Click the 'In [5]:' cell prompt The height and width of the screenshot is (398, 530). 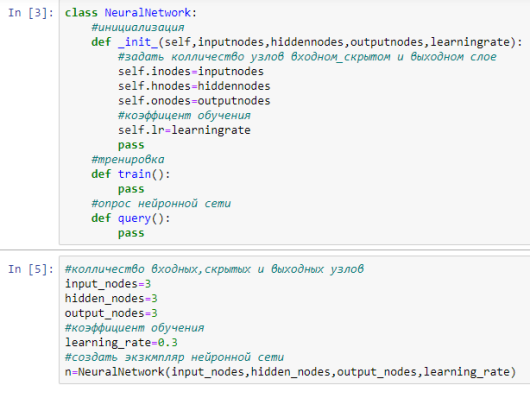[x=31, y=269]
